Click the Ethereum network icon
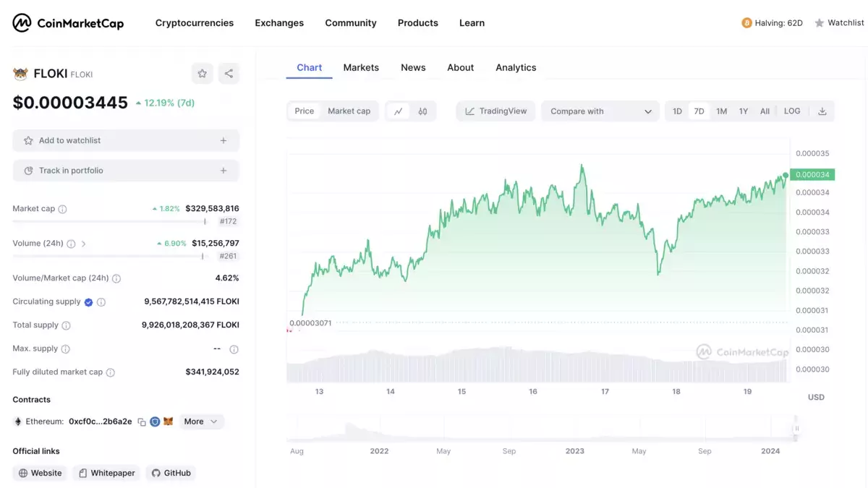The width and height of the screenshot is (868, 488). click(x=18, y=421)
